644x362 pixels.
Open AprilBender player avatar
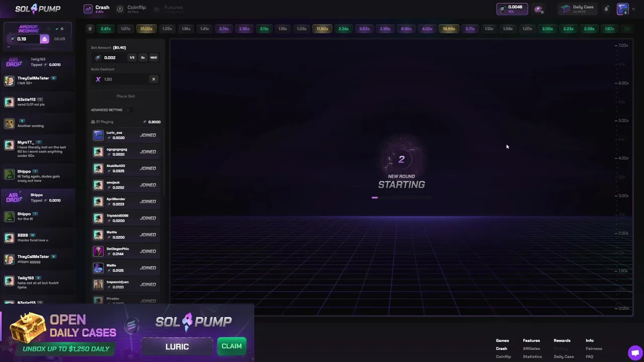[x=98, y=201]
